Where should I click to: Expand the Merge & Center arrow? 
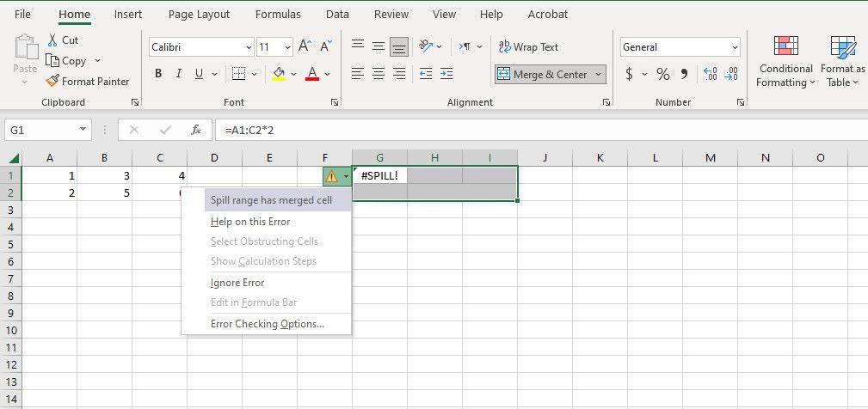point(598,74)
